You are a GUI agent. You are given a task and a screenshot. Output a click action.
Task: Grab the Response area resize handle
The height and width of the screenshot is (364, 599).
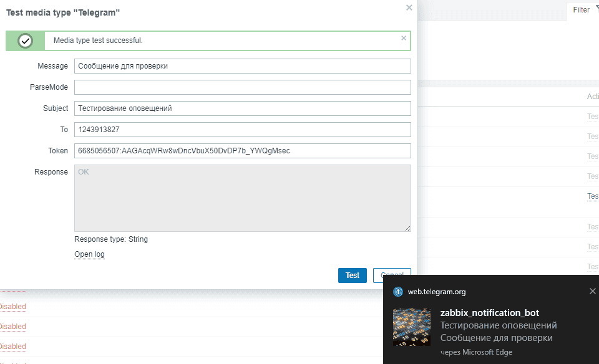(407, 228)
